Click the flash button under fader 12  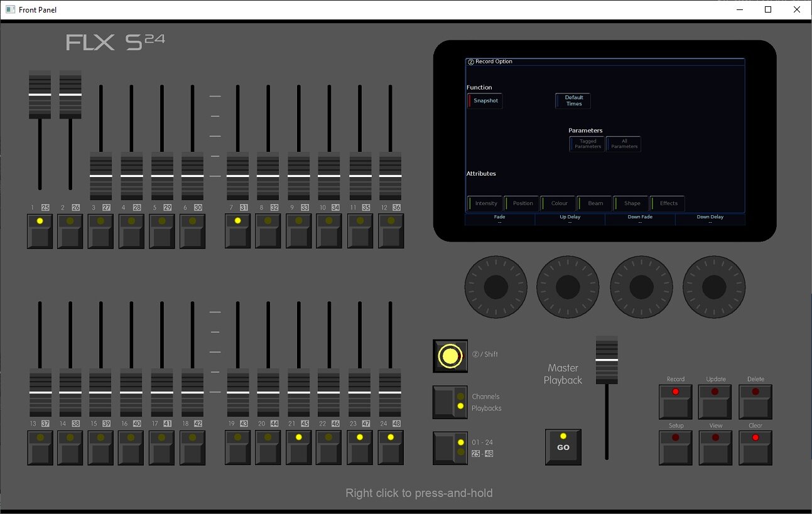pos(391,231)
